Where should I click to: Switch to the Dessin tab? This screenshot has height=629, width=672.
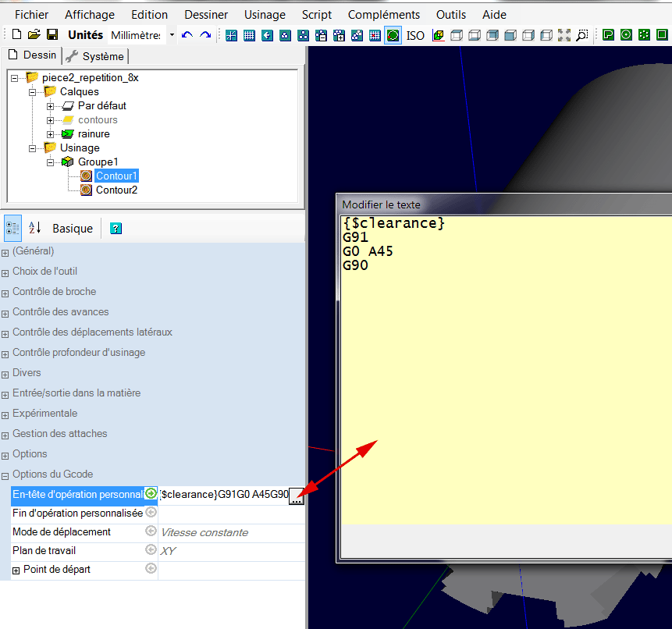[x=32, y=55]
